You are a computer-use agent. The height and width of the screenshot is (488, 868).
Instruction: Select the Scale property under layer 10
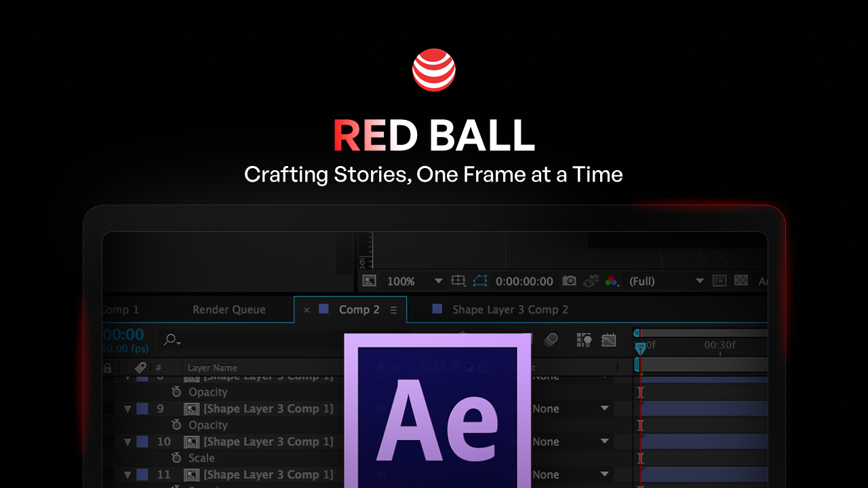point(201,458)
